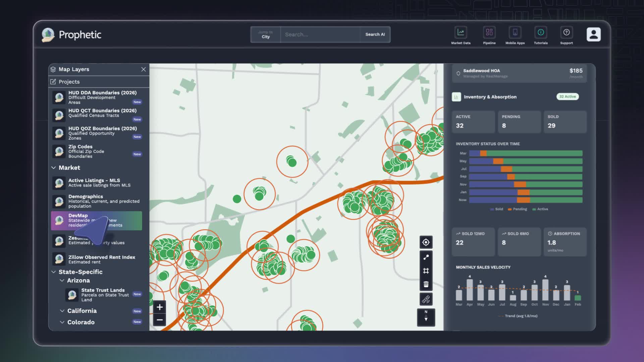644x362 pixels.
Task: Open the Jump to City selector
Action: [x=265, y=35]
